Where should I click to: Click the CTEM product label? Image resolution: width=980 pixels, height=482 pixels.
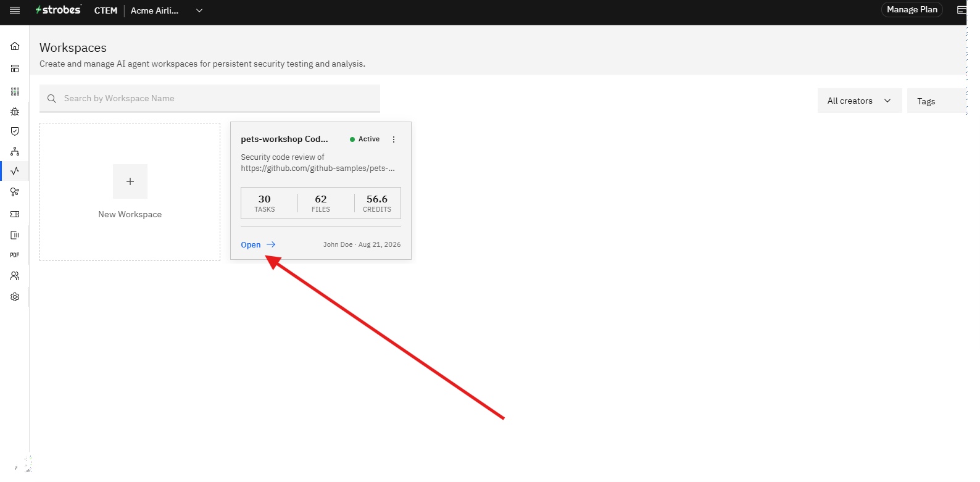(106, 10)
